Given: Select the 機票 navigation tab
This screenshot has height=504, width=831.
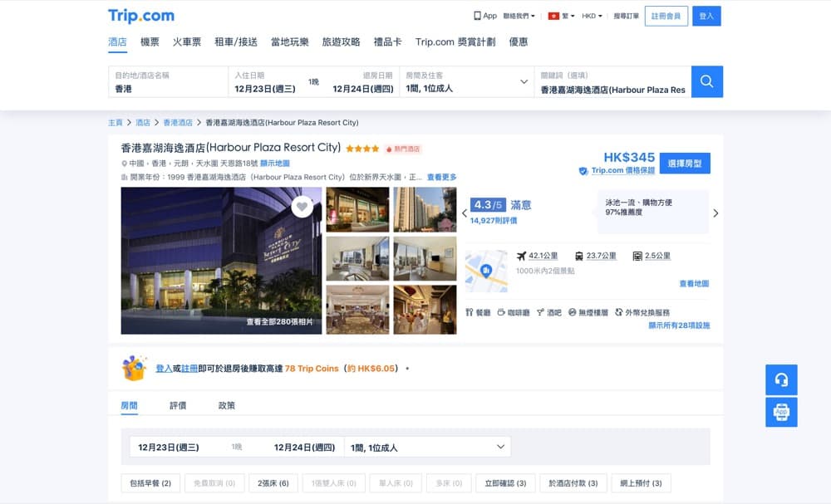Looking at the screenshot, I should coord(150,42).
